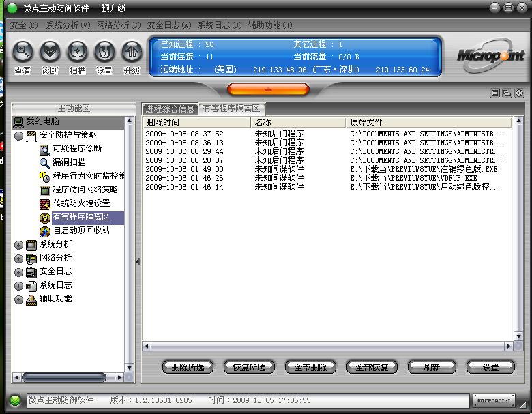The image size is (532, 414).
Task: Select the row dated 2009-10-06 01:46:14
Action: click(327, 187)
